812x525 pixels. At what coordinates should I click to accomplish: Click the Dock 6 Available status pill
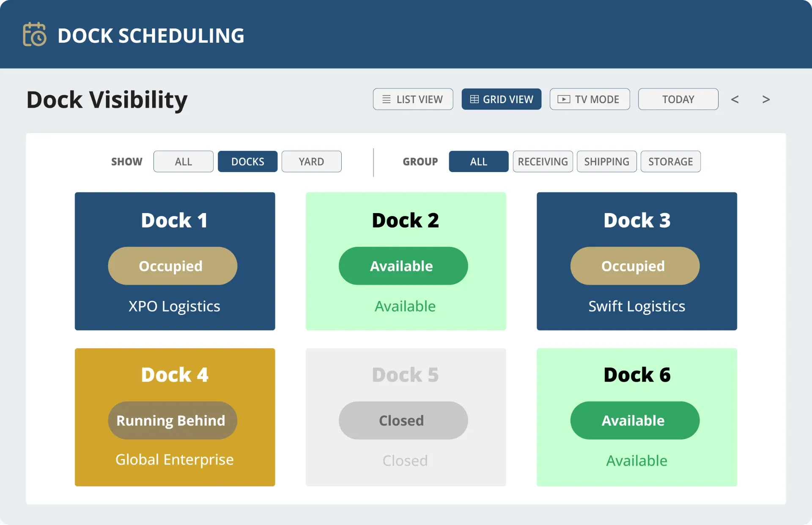(x=635, y=421)
